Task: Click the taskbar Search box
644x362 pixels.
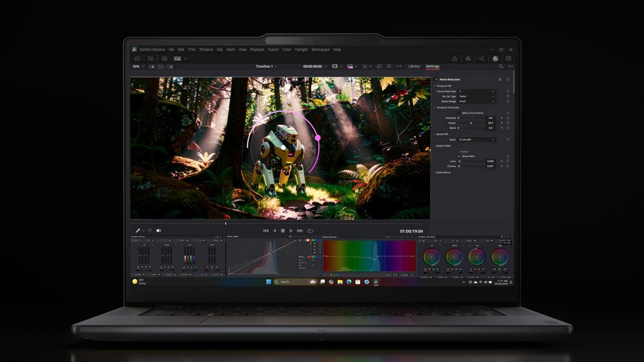Action: [x=295, y=282]
